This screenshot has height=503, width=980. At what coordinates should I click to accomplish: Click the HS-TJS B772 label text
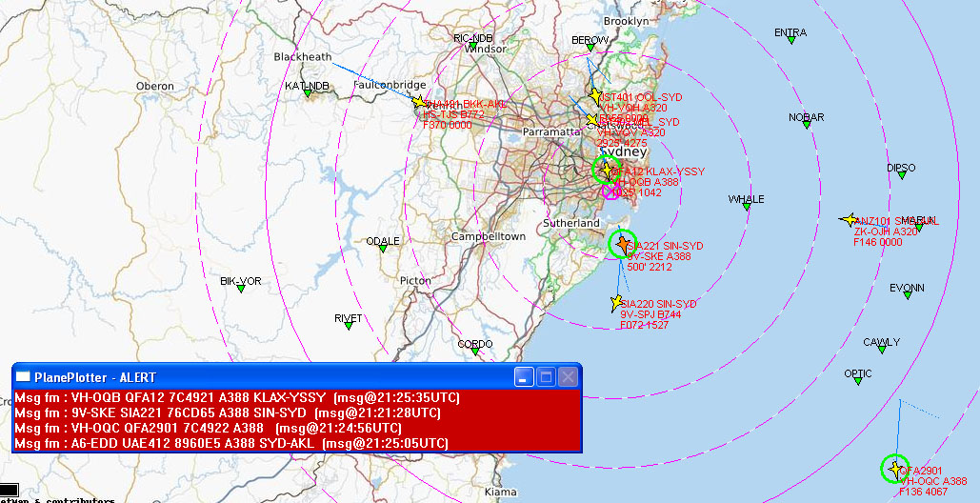(453, 114)
